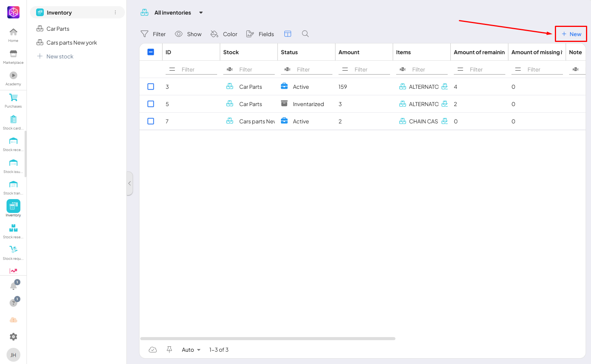Open the settings gear in sidebar
The height and width of the screenshot is (364, 591).
(x=13, y=337)
